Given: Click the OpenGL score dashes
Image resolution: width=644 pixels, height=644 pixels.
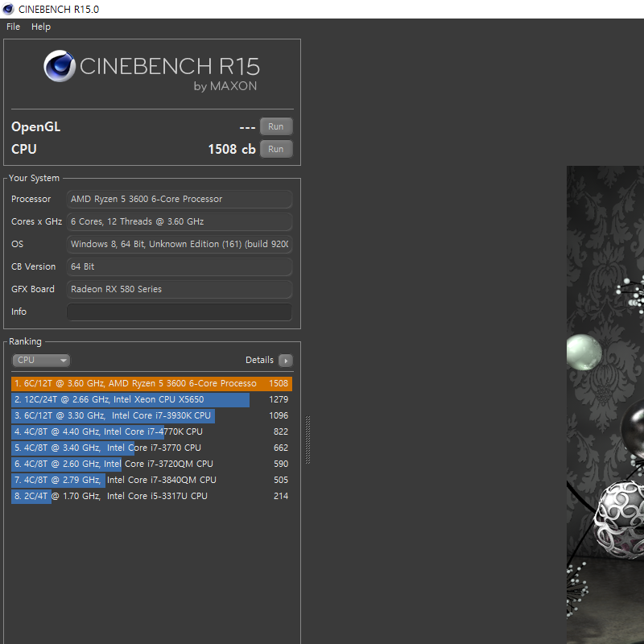Looking at the screenshot, I should (247, 128).
